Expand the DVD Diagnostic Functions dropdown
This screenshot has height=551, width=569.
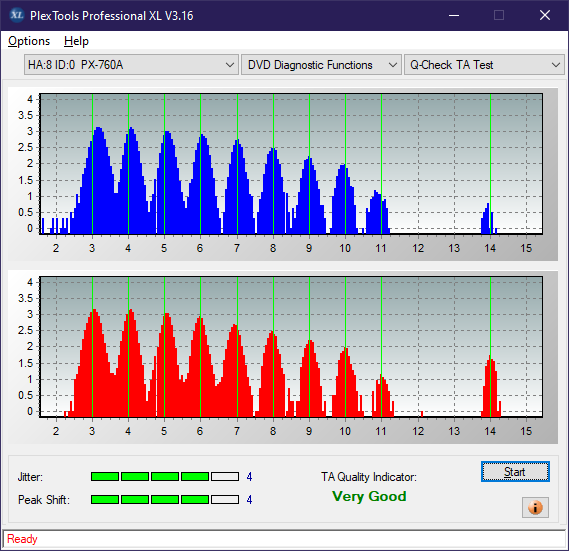click(321, 65)
